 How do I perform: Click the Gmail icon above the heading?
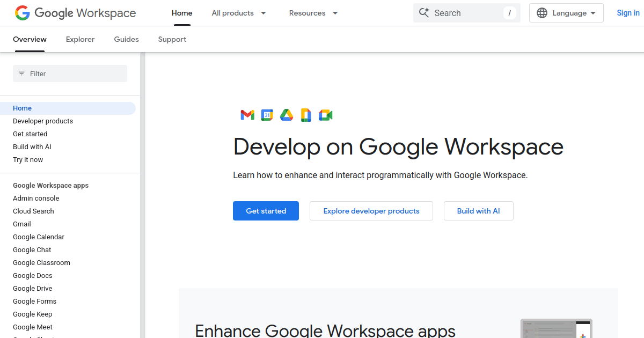click(x=247, y=115)
